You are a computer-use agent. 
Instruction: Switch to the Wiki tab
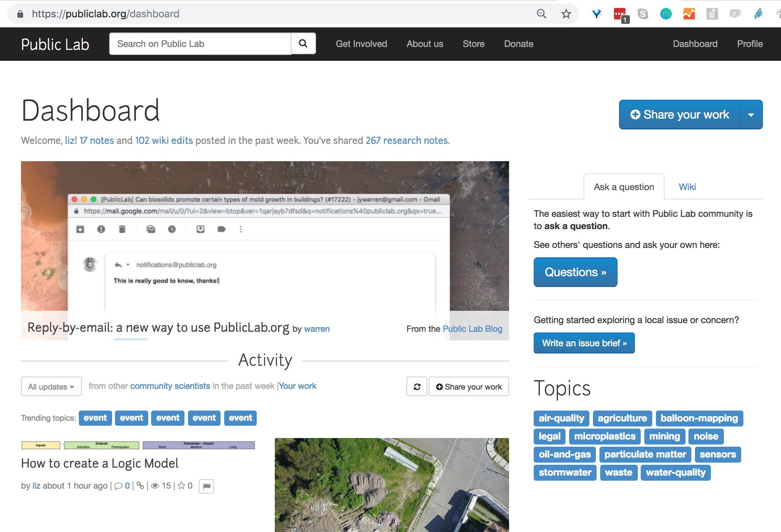(687, 186)
